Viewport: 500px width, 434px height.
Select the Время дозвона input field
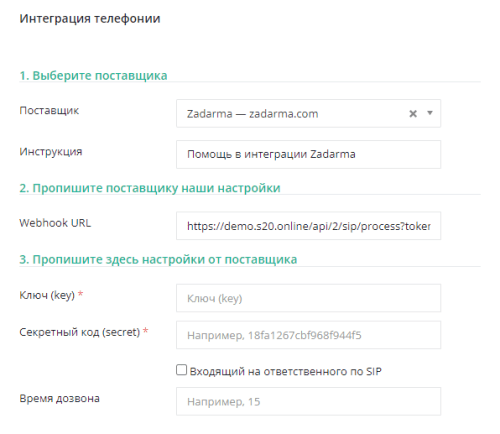click(x=308, y=401)
